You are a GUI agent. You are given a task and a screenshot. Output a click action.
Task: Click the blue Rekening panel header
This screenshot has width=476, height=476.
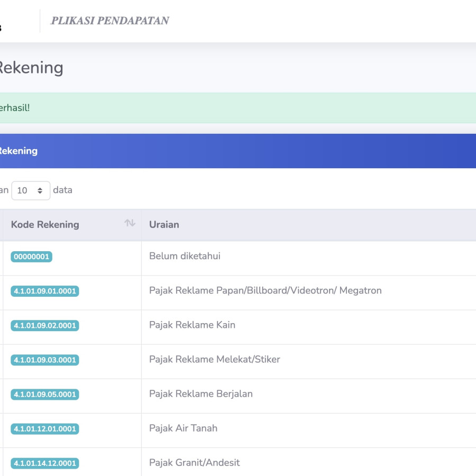238,151
